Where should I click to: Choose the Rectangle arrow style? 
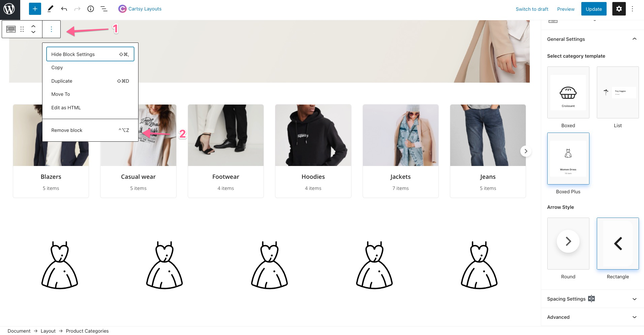point(618,244)
